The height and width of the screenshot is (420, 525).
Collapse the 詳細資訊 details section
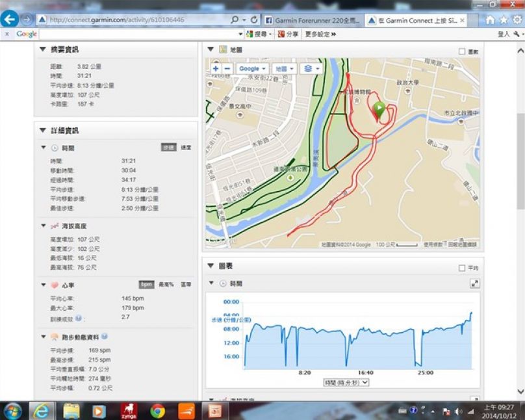[43, 131]
